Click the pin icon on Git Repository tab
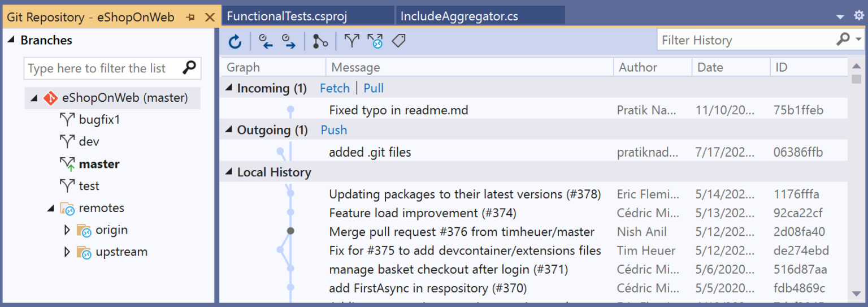Image resolution: width=868 pixels, height=307 pixels. pyautogui.click(x=190, y=18)
